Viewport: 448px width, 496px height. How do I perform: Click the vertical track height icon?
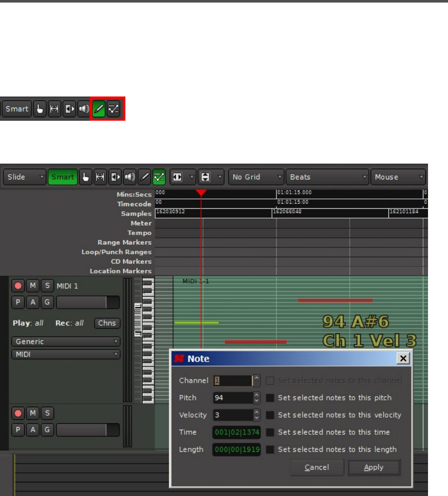[205, 177]
